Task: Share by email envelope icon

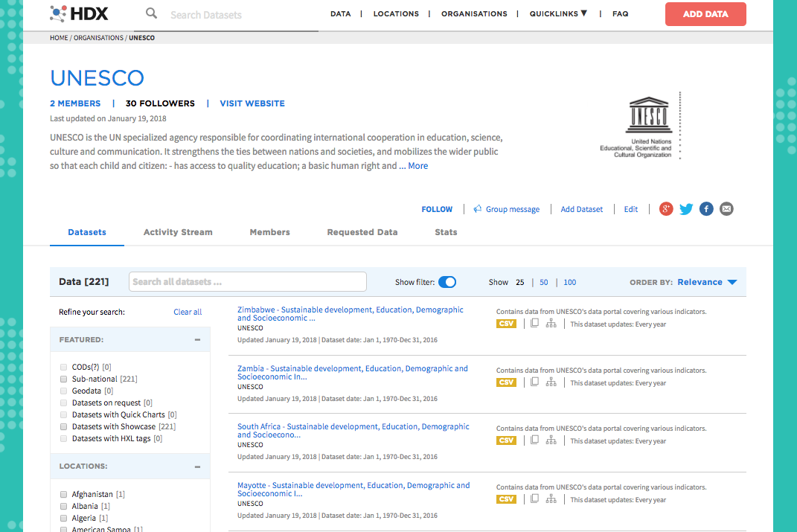Action: (726, 209)
